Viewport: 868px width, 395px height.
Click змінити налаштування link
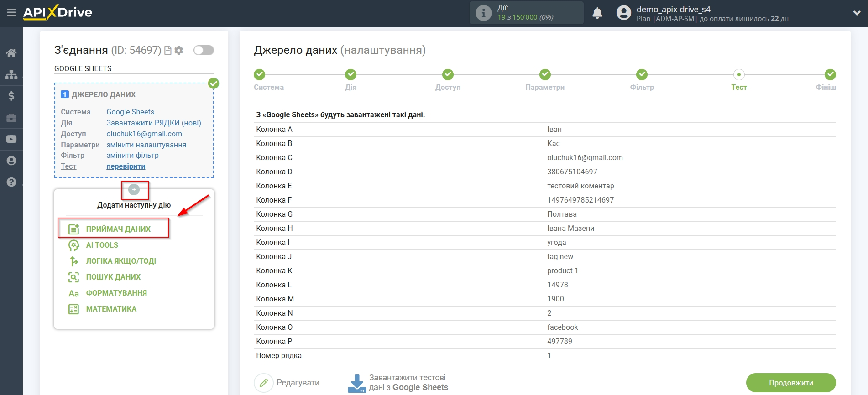tap(146, 145)
